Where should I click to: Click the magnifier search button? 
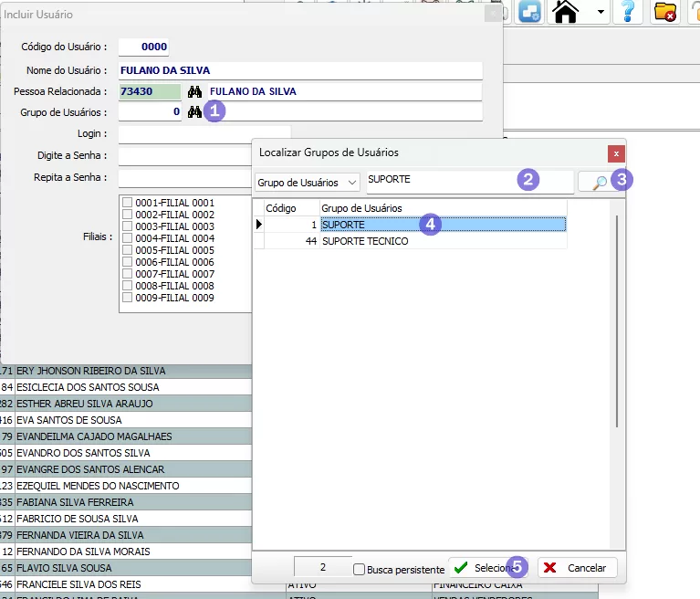point(598,182)
